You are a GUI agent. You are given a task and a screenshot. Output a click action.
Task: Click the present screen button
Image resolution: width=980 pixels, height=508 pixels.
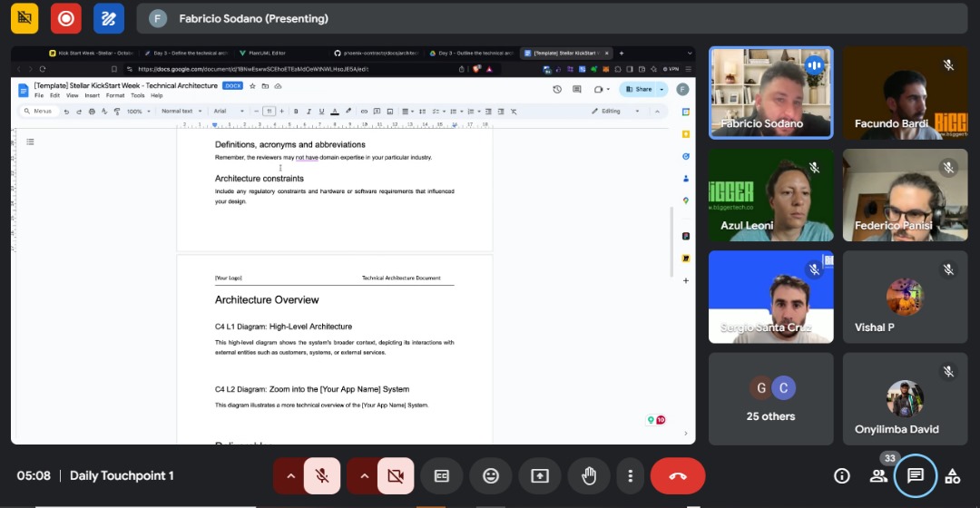point(539,476)
